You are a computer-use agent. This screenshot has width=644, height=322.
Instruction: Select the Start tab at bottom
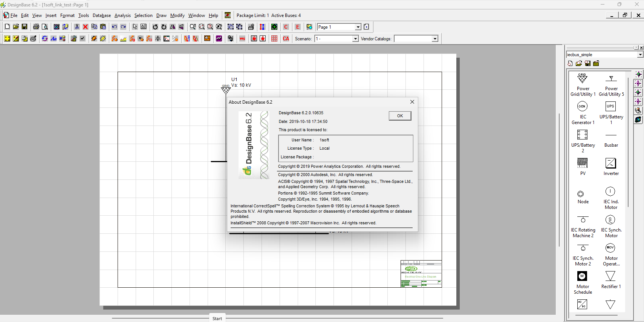tap(217, 319)
